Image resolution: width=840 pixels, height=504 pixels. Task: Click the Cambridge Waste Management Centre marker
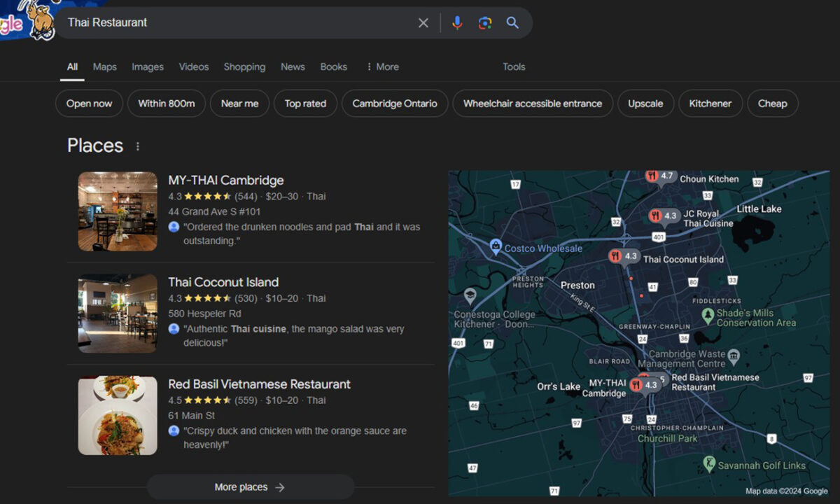point(734,356)
